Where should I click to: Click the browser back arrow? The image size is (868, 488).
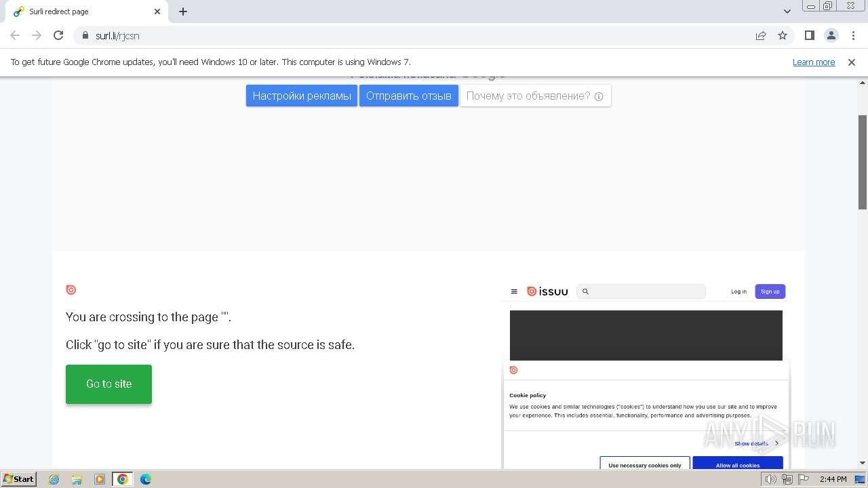click(15, 35)
